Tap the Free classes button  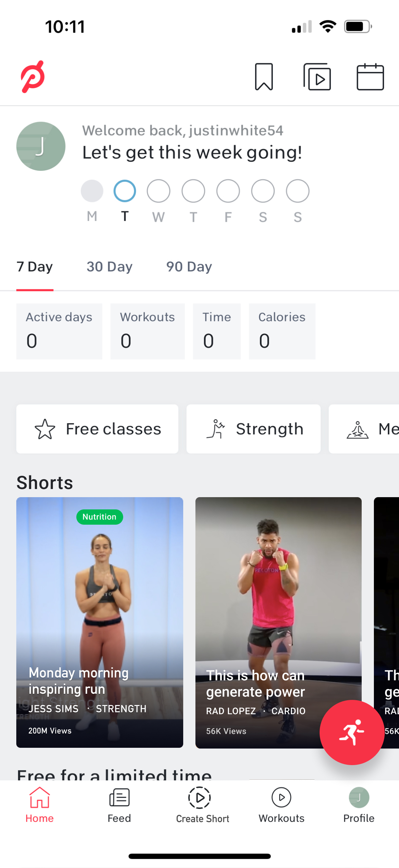(97, 429)
